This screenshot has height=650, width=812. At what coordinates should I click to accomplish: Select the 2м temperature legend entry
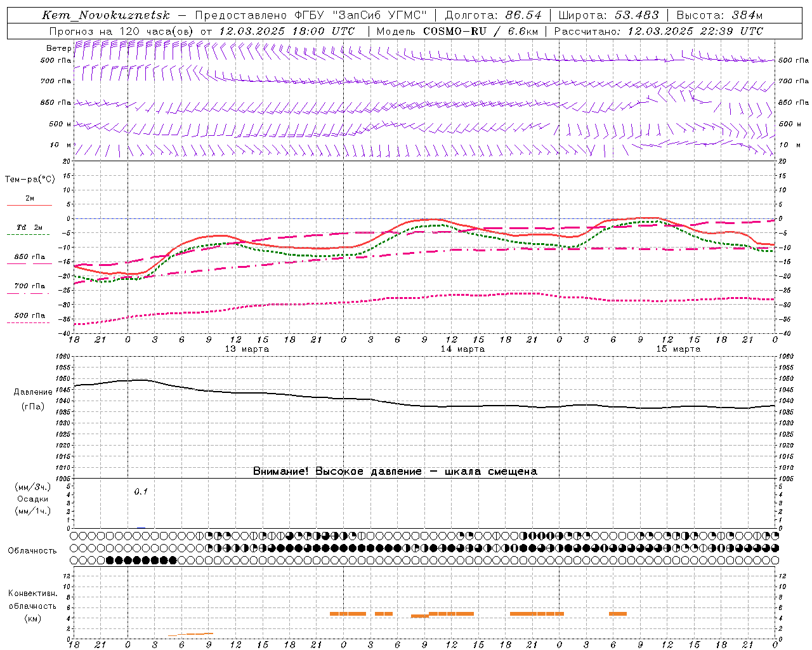point(30,199)
